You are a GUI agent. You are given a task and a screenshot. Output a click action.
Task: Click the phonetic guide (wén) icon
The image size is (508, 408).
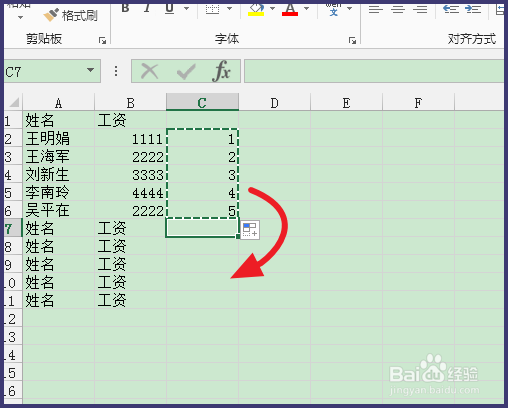(x=334, y=10)
